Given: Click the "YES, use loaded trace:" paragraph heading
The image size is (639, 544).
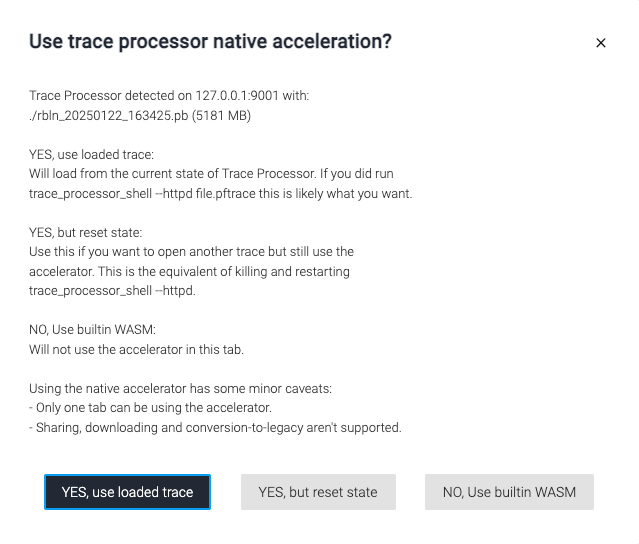Looking at the screenshot, I should click(89, 155).
